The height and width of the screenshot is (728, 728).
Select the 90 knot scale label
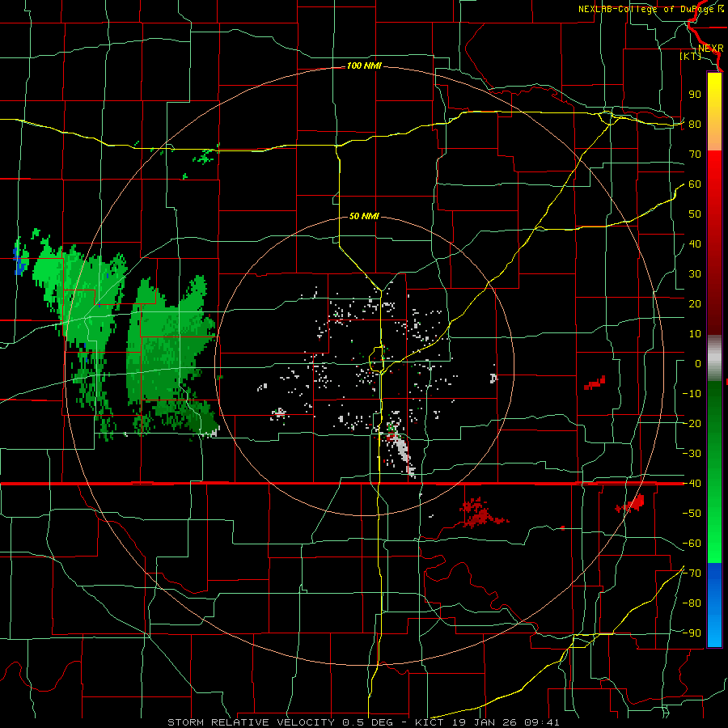[695, 95]
